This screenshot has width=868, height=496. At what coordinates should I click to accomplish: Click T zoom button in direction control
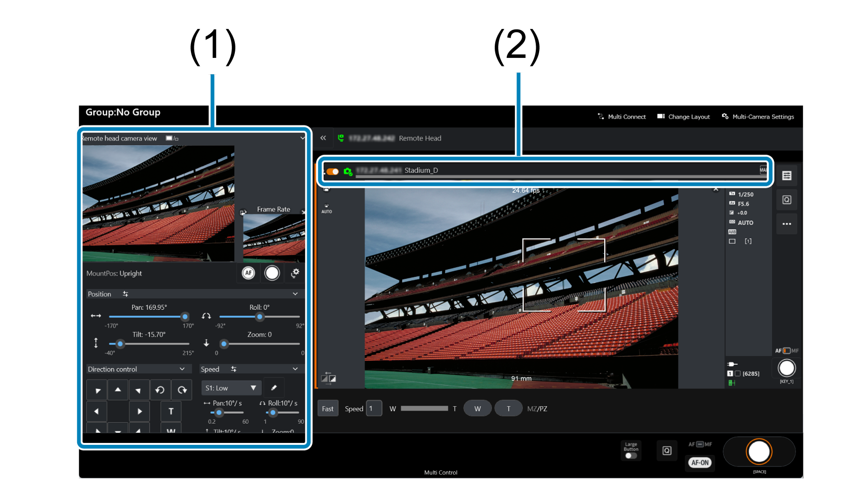(171, 411)
